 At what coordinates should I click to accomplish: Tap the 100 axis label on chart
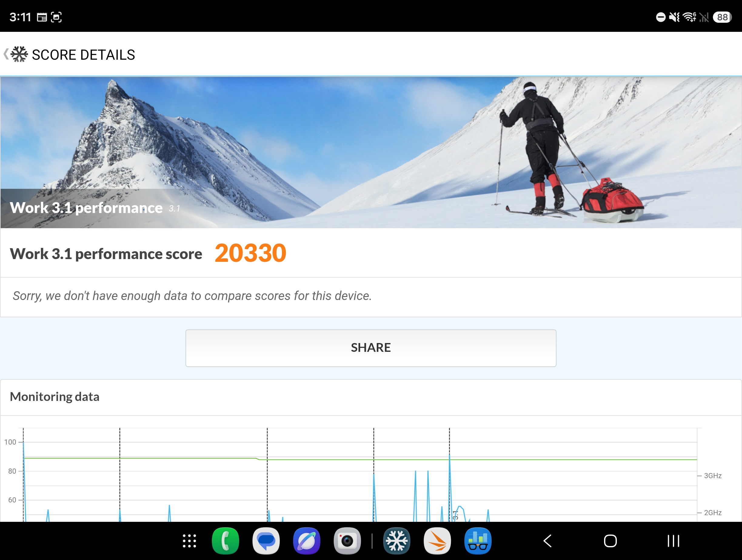point(10,442)
